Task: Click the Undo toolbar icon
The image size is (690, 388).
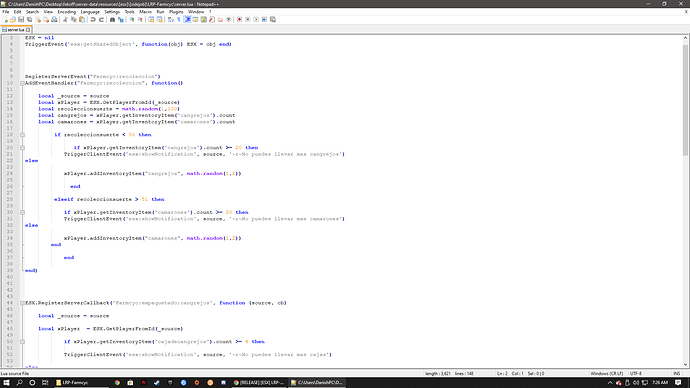Action: point(93,19)
